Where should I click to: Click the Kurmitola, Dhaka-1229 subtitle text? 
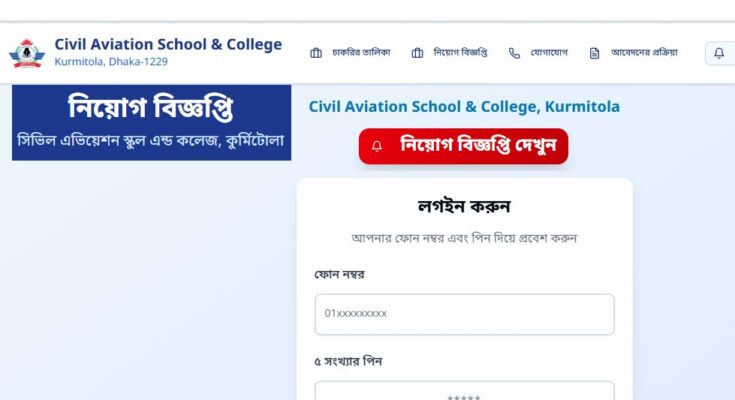tap(111, 61)
